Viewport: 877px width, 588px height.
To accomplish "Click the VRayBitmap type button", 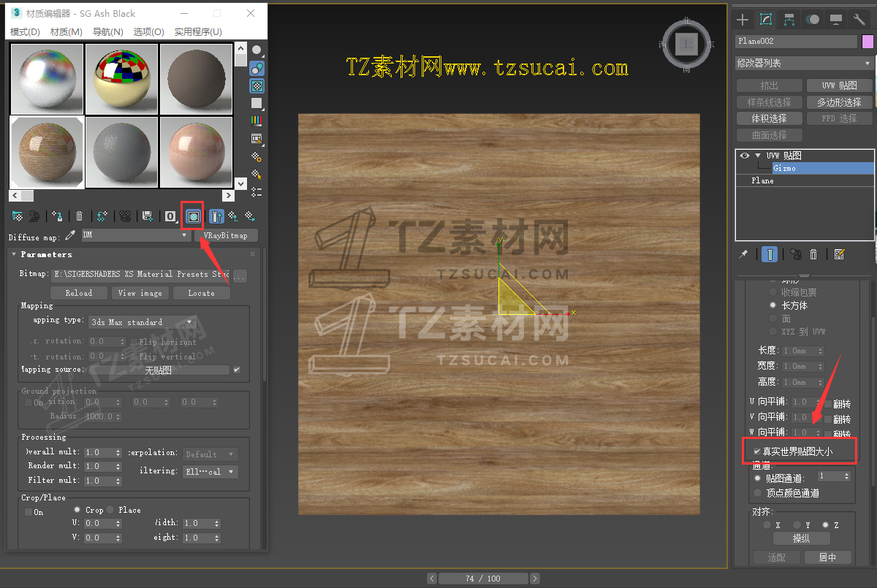I will tap(225, 235).
